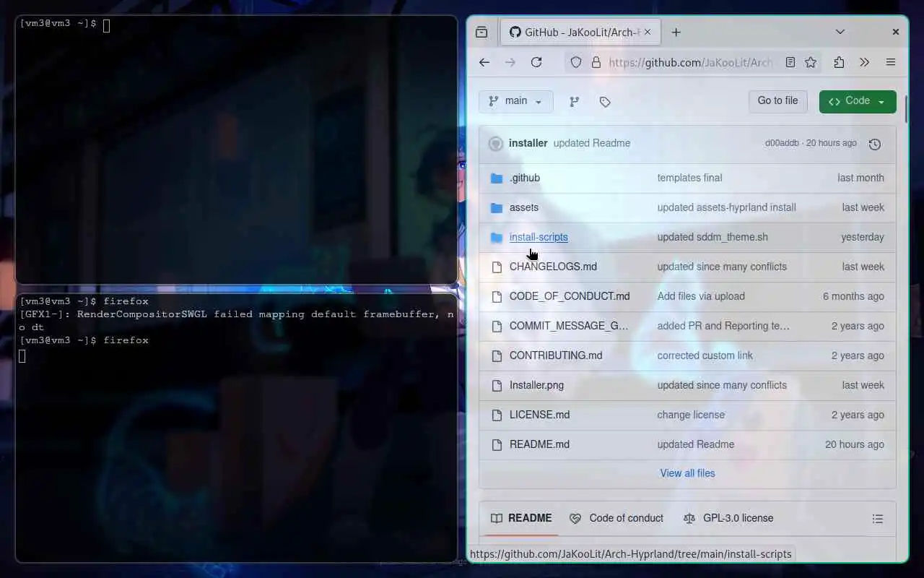924x578 pixels.
Task: Click the assets folder icon
Action: [497, 207]
